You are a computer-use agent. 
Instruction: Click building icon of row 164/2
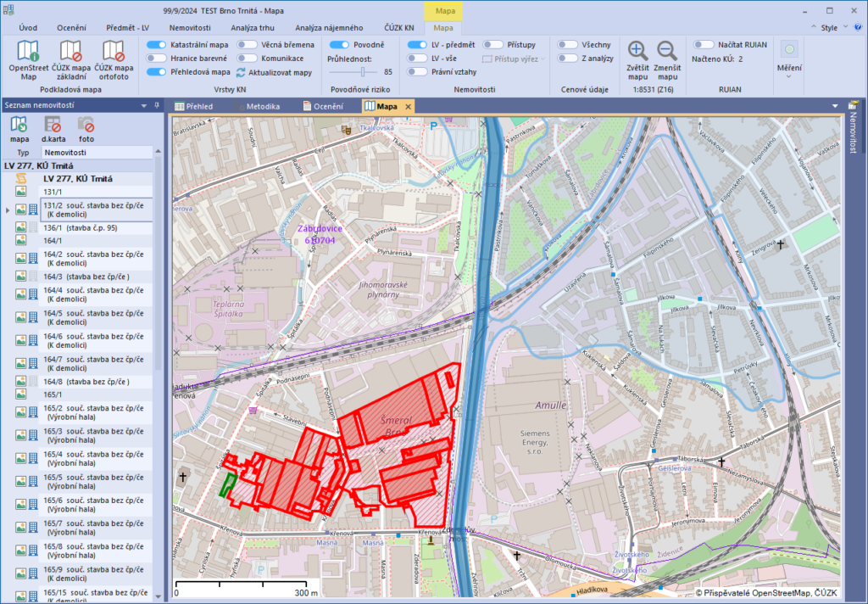[x=33, y=258]
